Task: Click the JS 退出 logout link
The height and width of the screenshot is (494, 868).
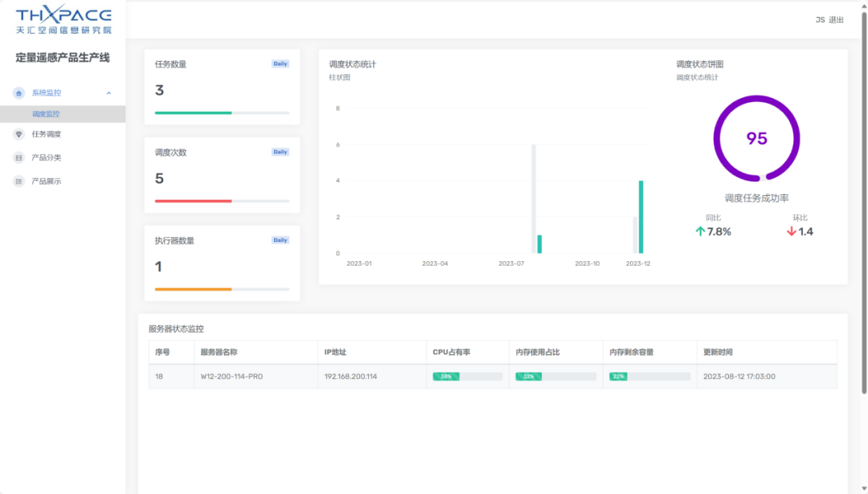Action: (x=829, y=20)
